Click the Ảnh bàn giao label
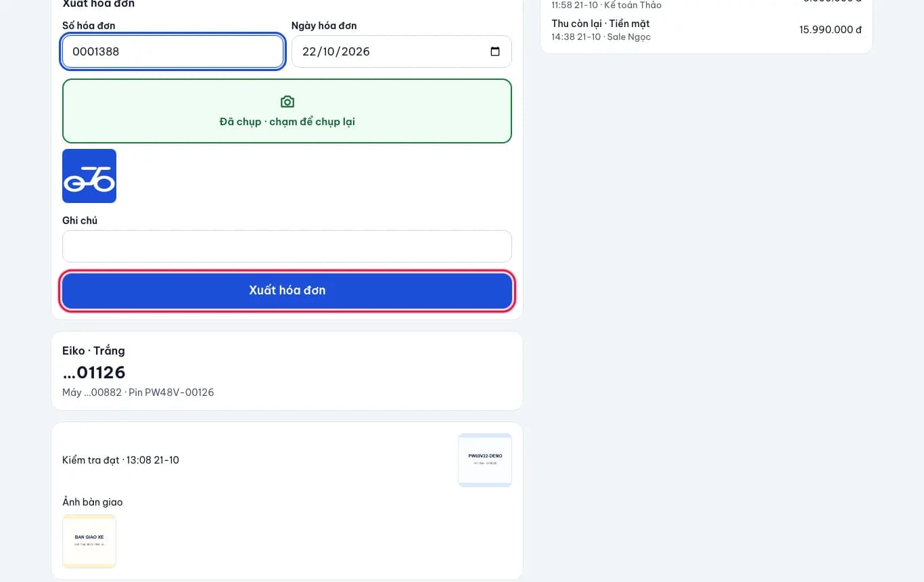 click(x=93, y=502)
